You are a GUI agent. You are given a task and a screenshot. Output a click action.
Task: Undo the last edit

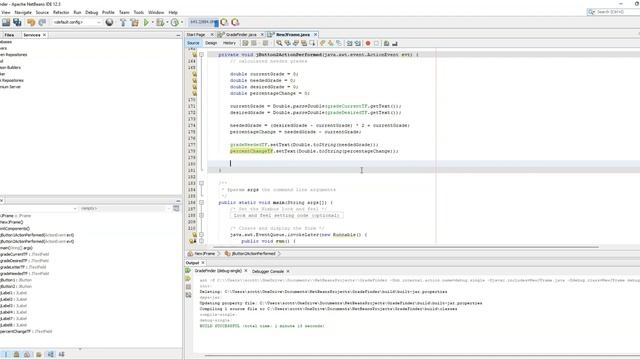(31, 22)
